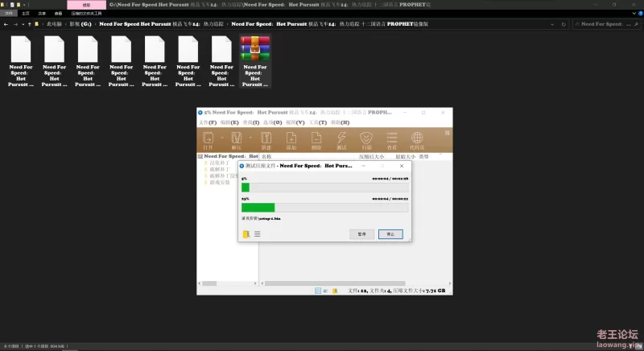Screen dimensions: 644x351
Task: Click 影视 (G:) in the Explorer breadcrumb
Action: (x=80, y=24)
